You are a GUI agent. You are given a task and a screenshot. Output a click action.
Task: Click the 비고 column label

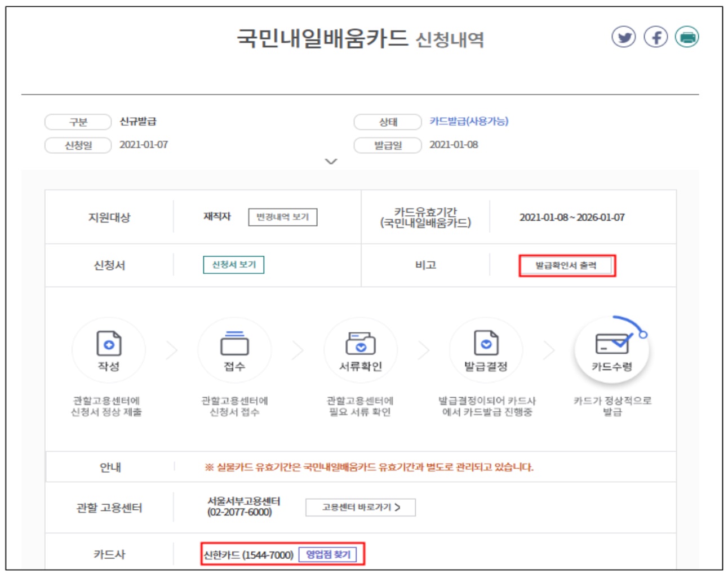pos(425,265)
